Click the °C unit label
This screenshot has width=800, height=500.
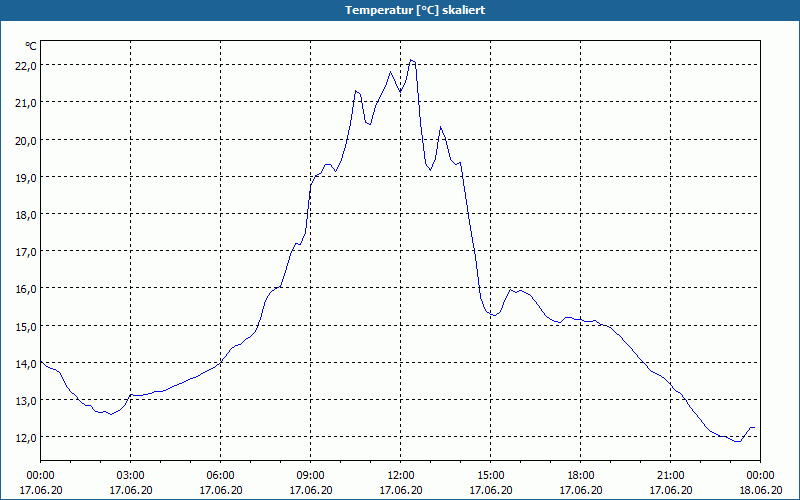pos(31,46)
